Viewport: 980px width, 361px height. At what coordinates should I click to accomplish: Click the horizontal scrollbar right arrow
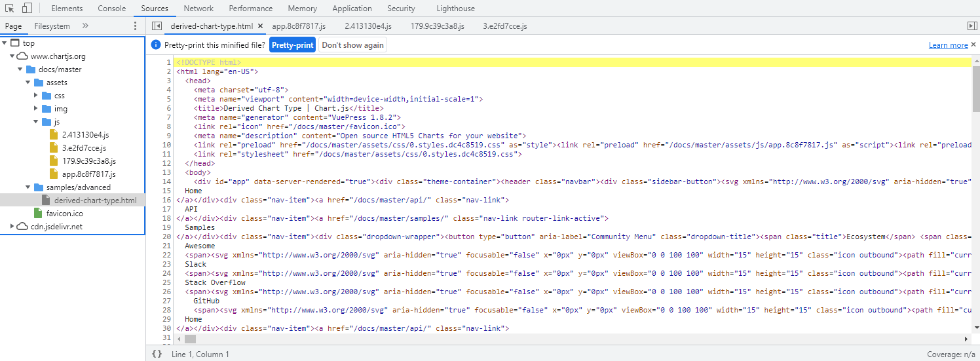point(966,339)
